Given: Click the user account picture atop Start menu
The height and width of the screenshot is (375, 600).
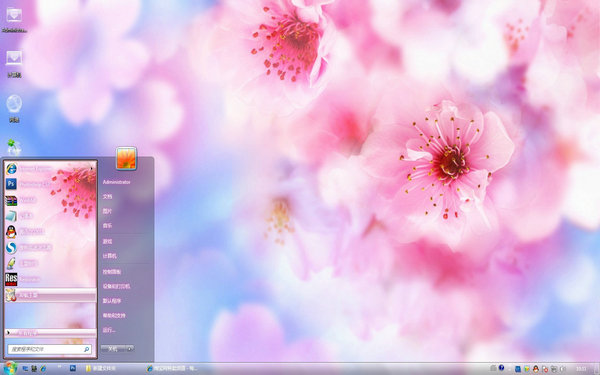Looking at the screenshot, I should pos(126,158).
